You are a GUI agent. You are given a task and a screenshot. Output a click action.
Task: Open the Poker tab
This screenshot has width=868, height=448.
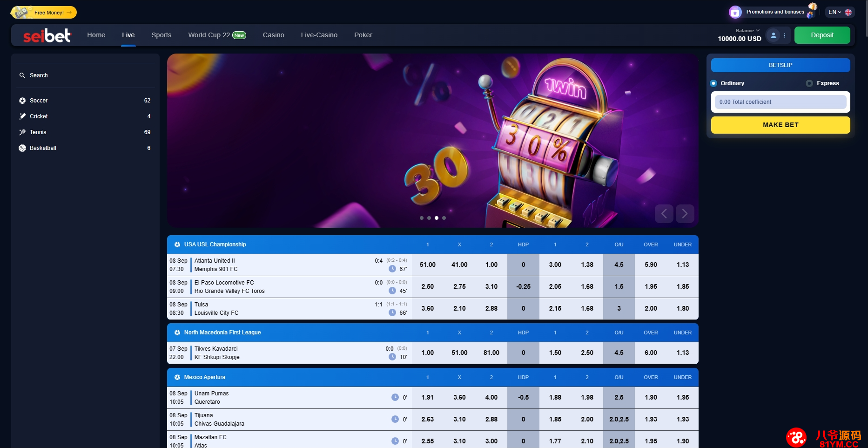pos(363,35)
